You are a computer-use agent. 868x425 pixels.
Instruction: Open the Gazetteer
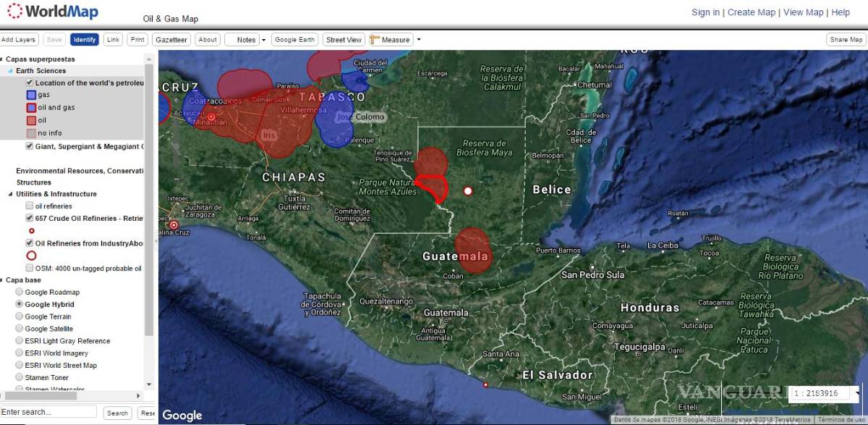(x=171, y=40)
